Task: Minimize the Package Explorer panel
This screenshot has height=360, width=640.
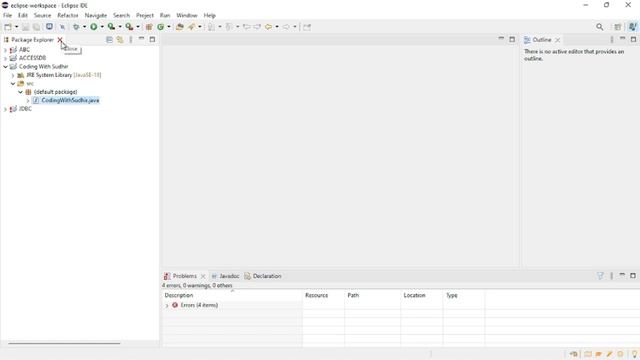Action: pos(141,39)
